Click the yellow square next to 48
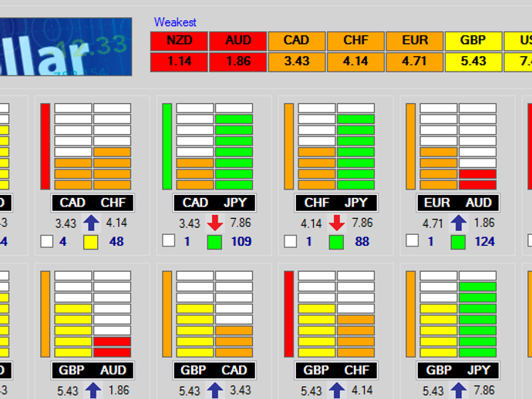Image resolution: width=532 pixels, height=399 pixels. click(91, 243)
